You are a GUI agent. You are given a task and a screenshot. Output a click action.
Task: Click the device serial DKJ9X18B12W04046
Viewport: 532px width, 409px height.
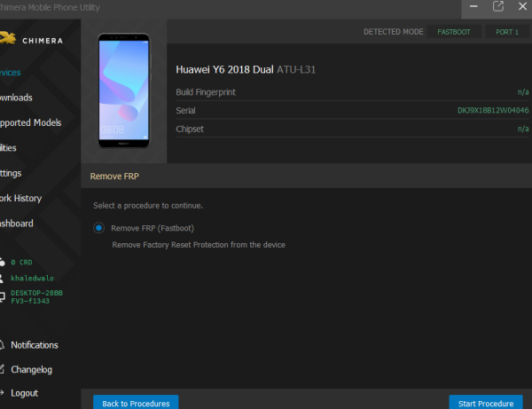[x=493, y=110]
